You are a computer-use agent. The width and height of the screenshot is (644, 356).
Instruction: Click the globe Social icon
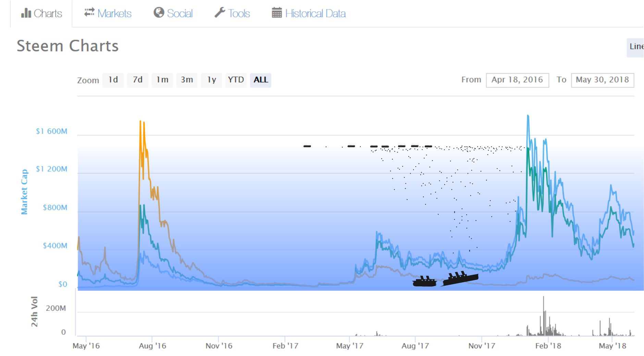(x=159, y=13)
